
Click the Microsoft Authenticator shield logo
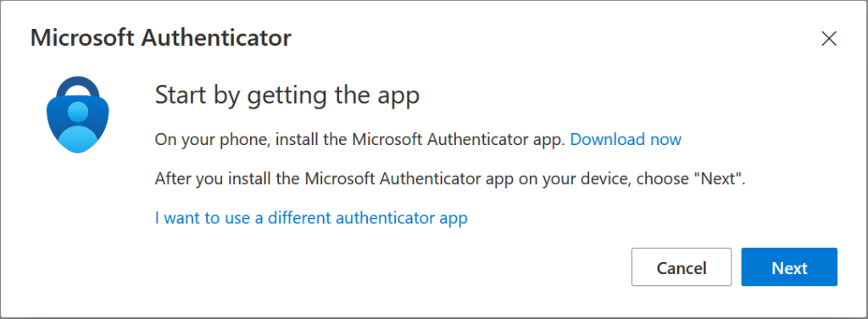pos(77,115)
